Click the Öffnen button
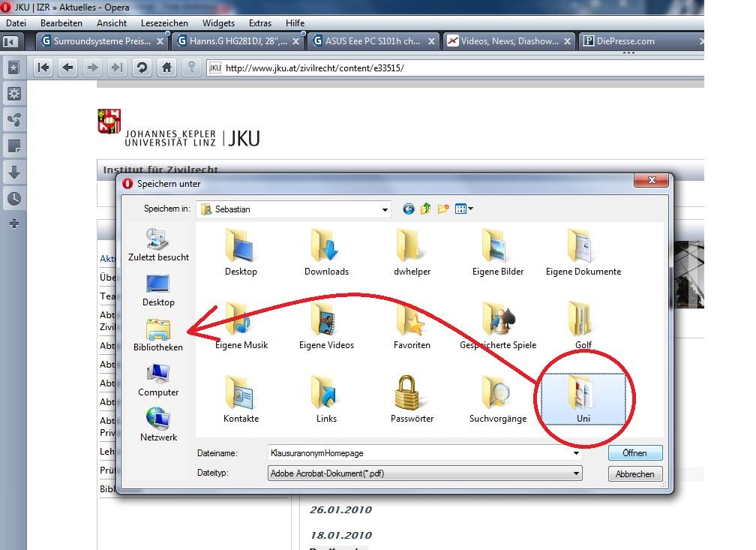The height and width of the screenshot is (550, 756). 635,453
